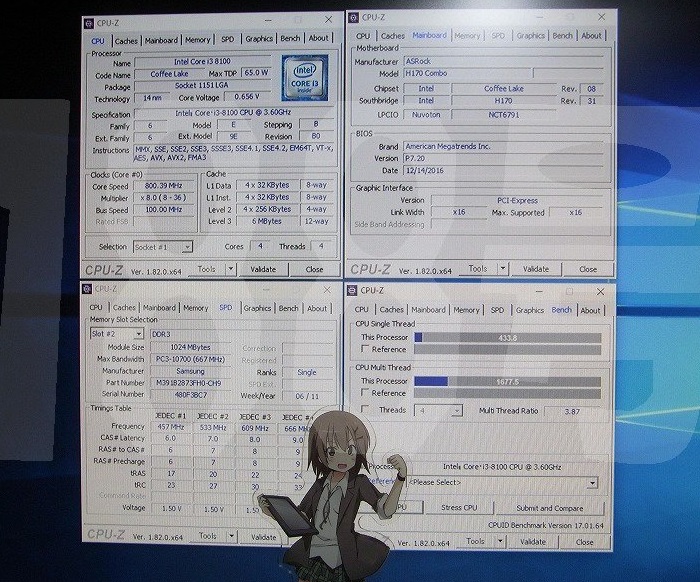Click the BIOS version P7.20 field
The height and width of the screenshot is (582, 700).
pos(503,158)
